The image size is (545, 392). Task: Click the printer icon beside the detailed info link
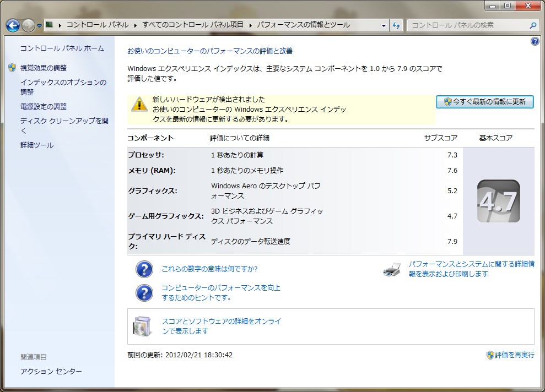391,268
